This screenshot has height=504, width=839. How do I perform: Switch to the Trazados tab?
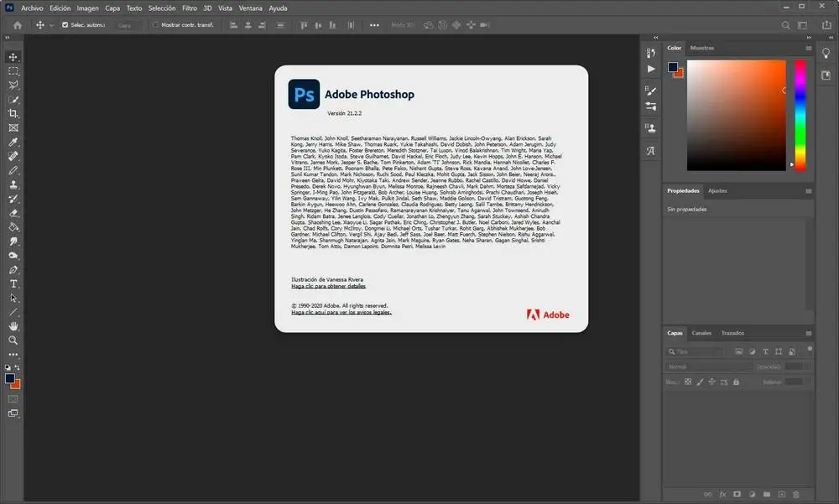pyautogui.click(x=732, y=333)
